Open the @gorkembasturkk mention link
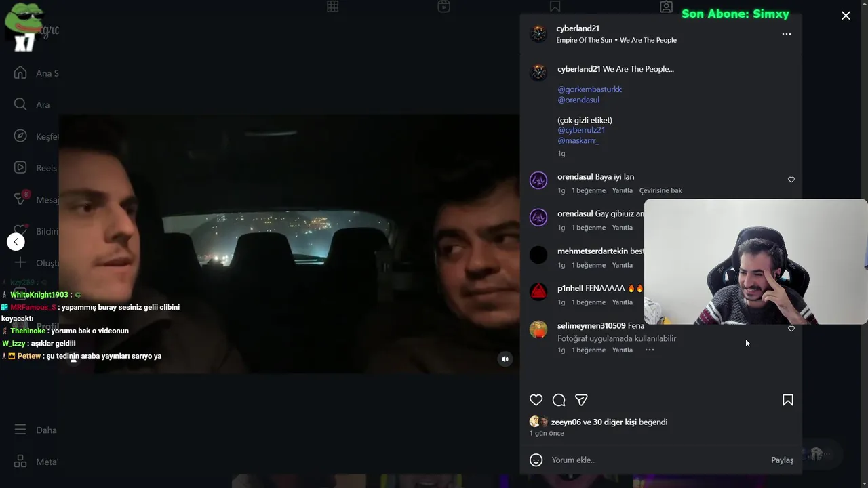This screenshot has height=488, width=868. click(x=589, y=89)
